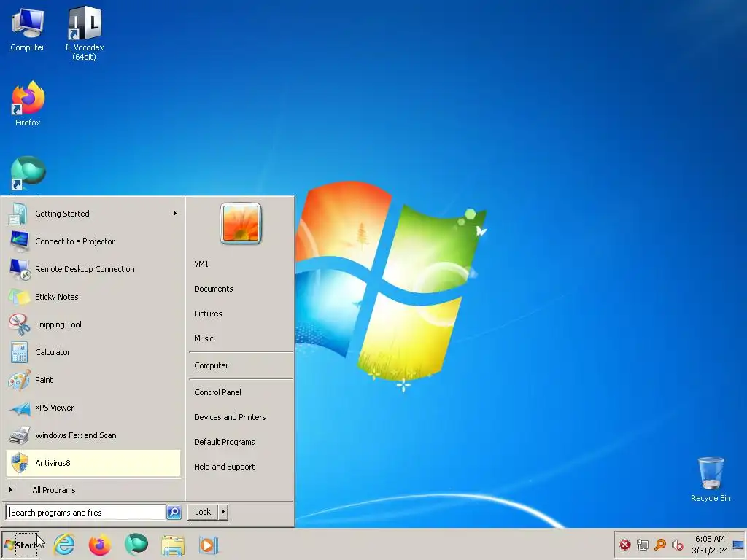
Task: Click the Connect to a Projector icon
Action: 19,241
